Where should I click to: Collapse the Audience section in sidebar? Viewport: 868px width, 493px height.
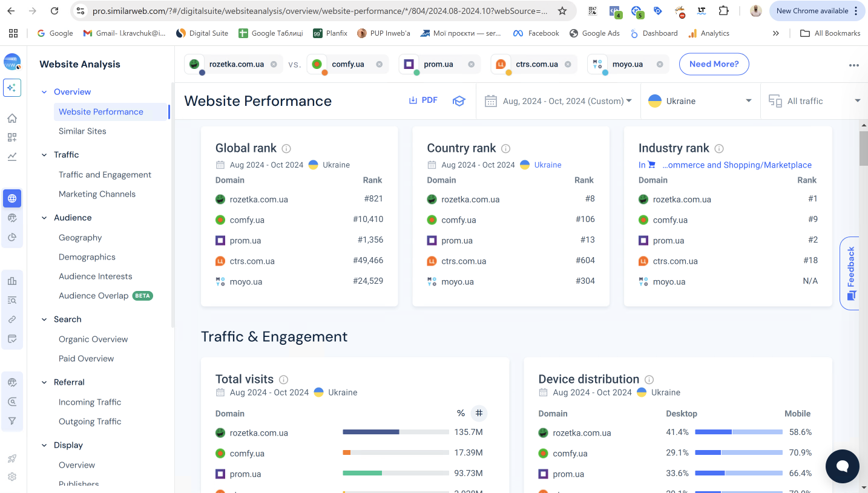(x=44, y=218)
